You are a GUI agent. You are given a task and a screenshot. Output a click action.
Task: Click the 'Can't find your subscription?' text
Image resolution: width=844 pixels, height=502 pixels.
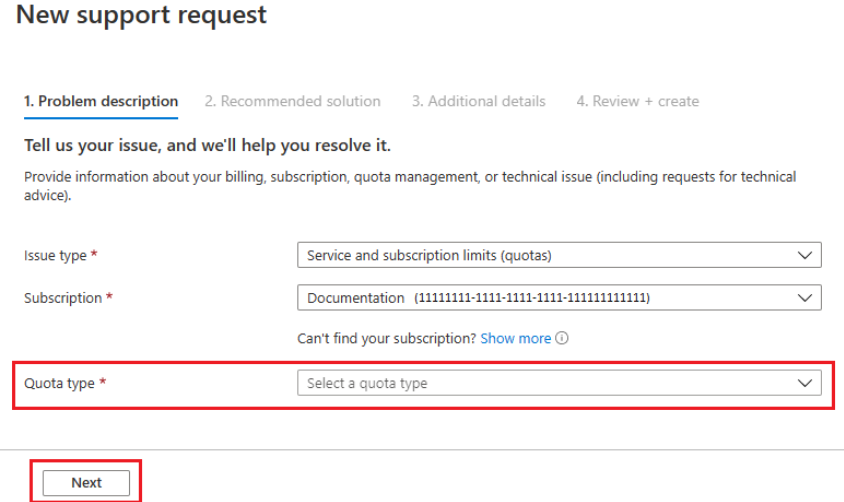coord(386,338)
